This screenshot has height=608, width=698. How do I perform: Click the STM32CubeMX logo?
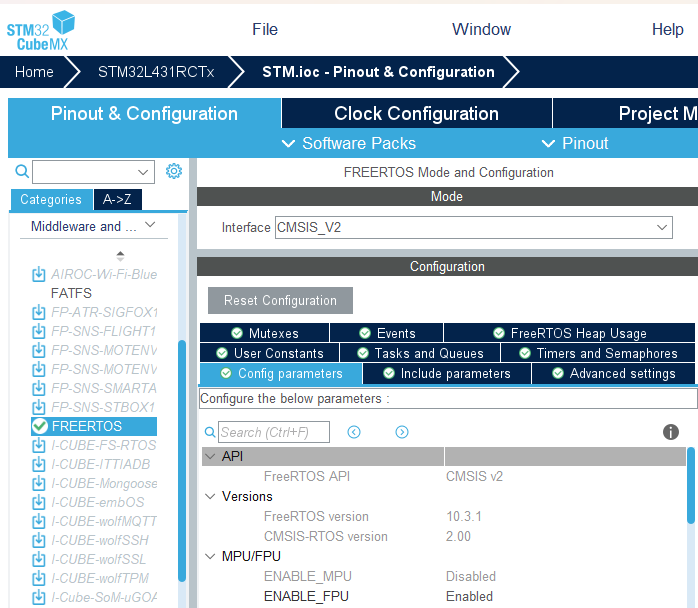tap(41, 30)
